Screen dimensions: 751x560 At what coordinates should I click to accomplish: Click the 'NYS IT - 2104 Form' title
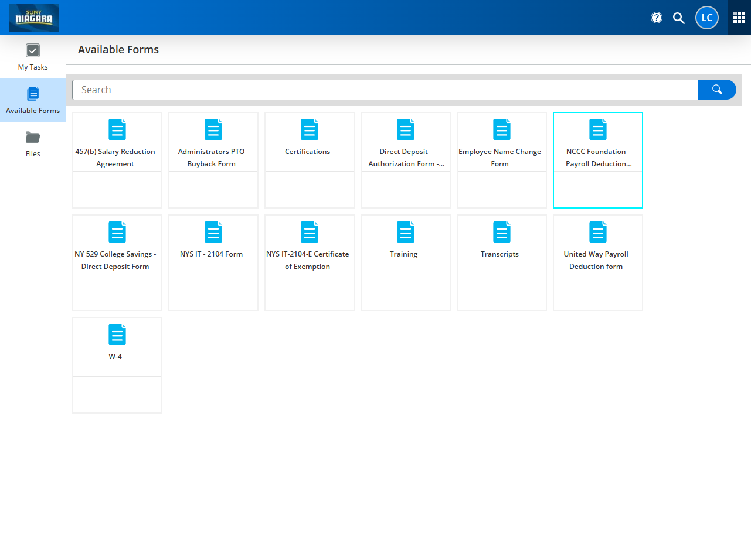[212, 254]
